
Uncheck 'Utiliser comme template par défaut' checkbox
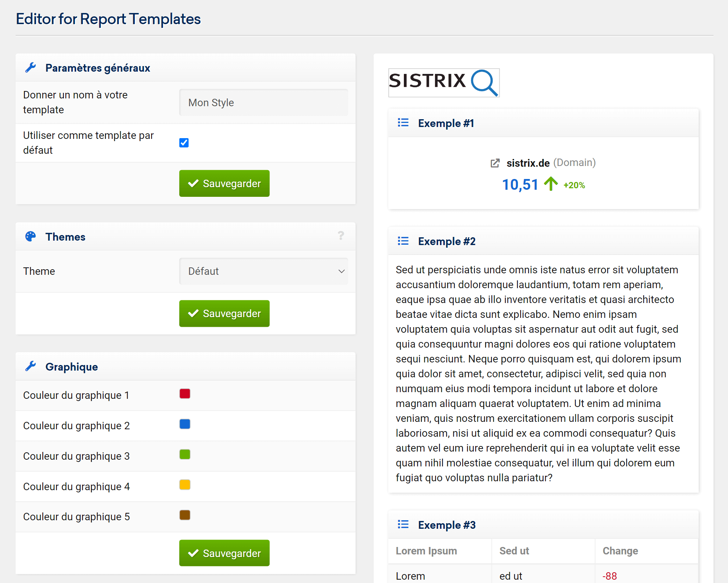[184, 143]
